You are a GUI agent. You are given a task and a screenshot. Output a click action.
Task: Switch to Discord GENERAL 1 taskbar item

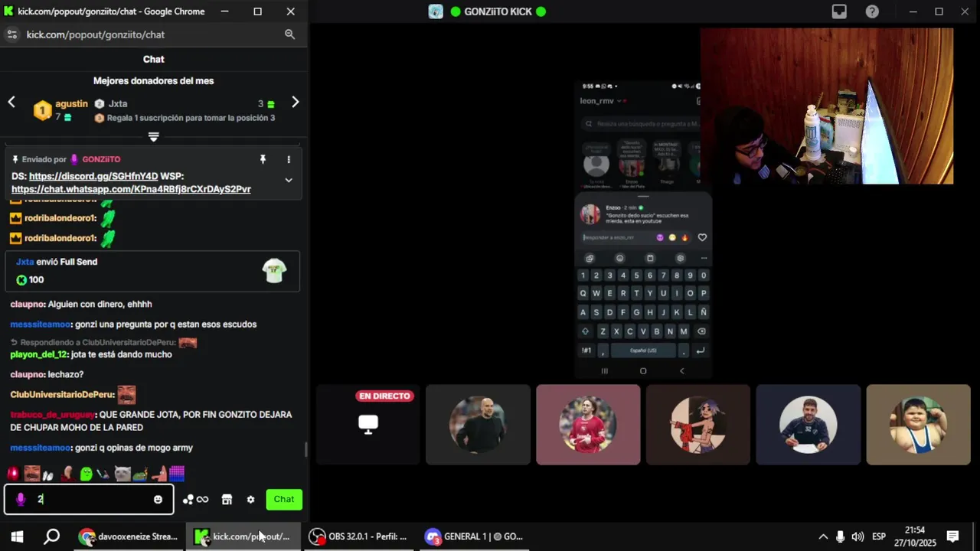[x=474, y=536]
